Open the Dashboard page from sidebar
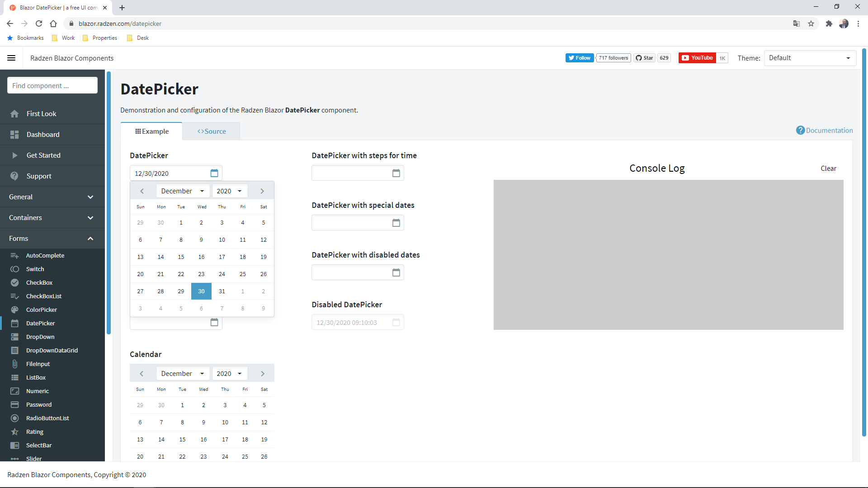868x488 pixels. [43, 134]
